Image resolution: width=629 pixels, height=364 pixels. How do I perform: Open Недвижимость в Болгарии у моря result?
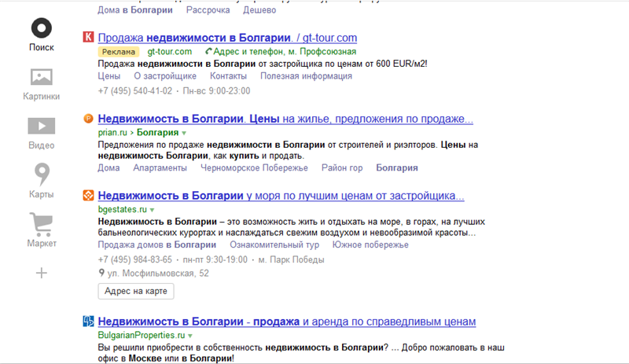(281, 196)
